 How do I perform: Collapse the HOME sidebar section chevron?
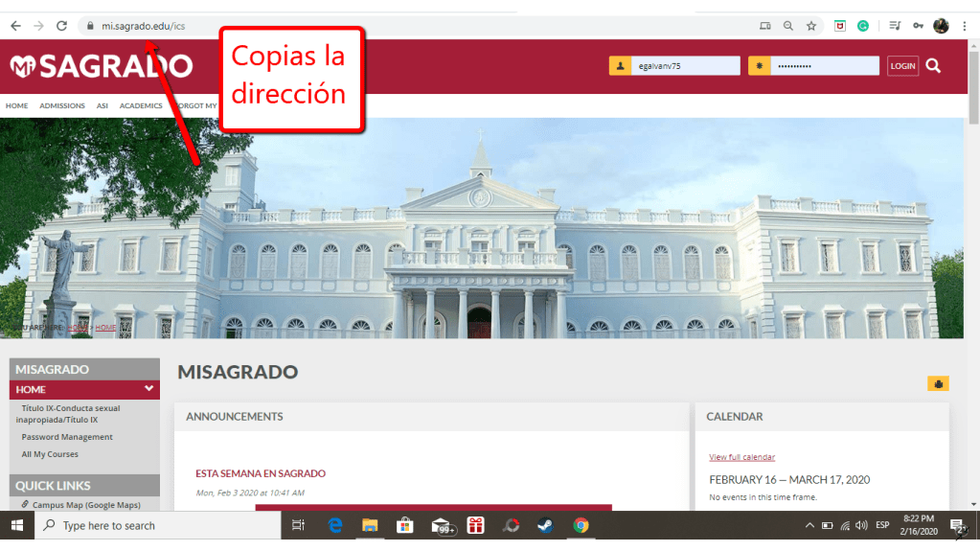pos(148,389)
